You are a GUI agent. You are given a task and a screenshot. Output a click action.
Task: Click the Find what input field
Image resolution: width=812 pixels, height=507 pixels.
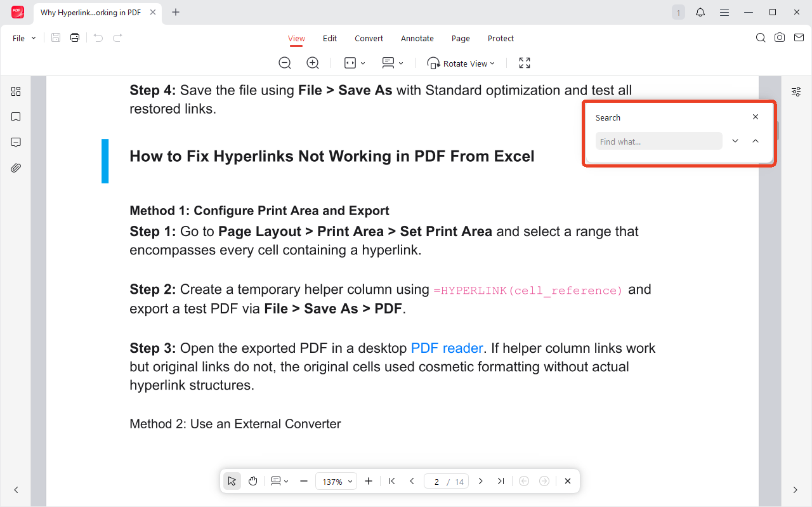click(658, 141)
